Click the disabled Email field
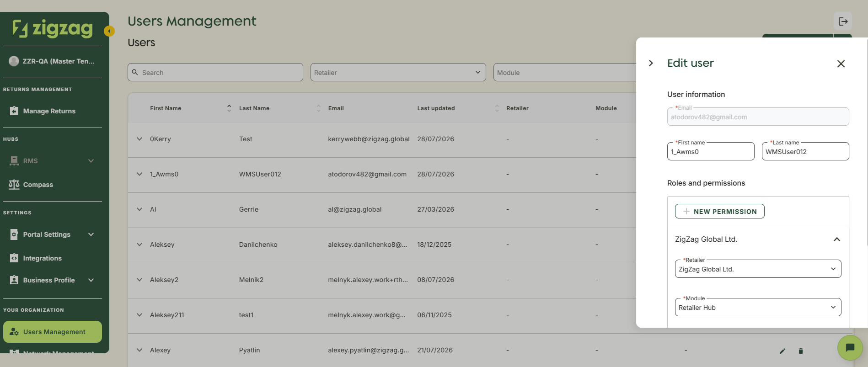Viewport: 868px width, 367px height. [x=758, y=117]
